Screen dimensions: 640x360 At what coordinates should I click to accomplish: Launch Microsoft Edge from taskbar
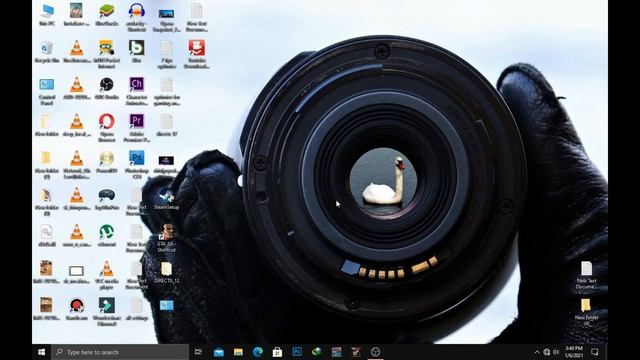click(x=258, y=352)
